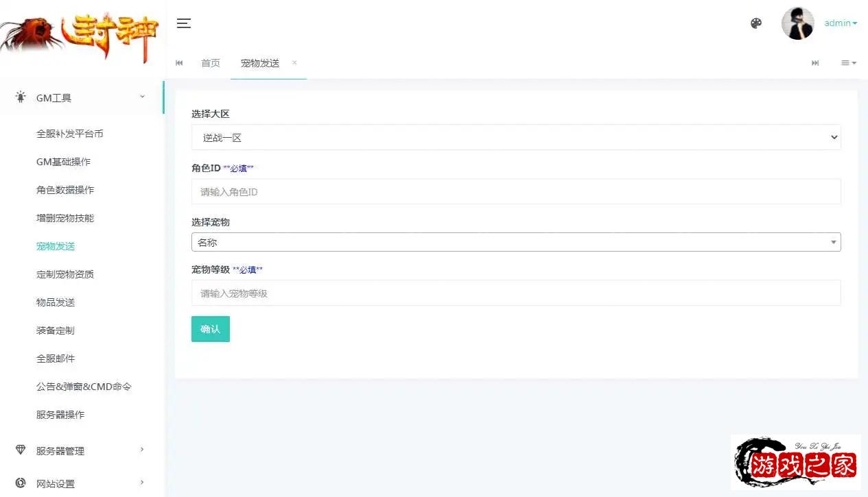Click the 封神 game logo
Image resolution: width=868 pixels, height=497 pixels.
point(80,36)
